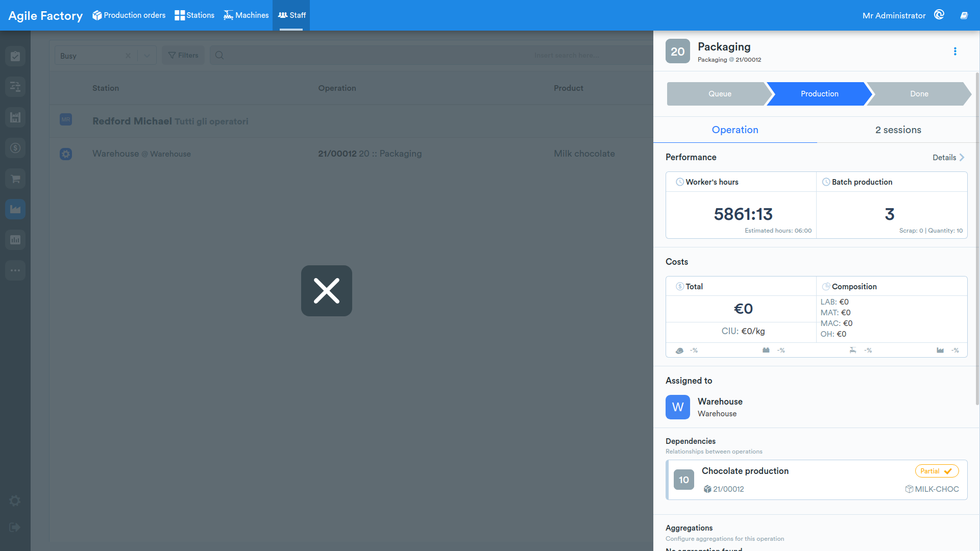Viewport: 980px width, 551px height.
Task: Open the dollar coin icon in the sidebar
Action: 15,148
